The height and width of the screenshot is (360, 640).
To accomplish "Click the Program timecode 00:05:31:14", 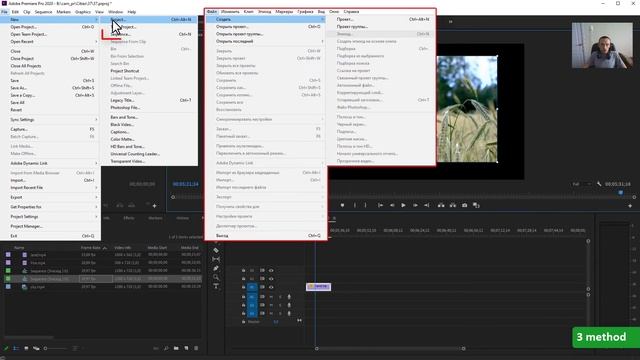I will [x=618, y=184].
